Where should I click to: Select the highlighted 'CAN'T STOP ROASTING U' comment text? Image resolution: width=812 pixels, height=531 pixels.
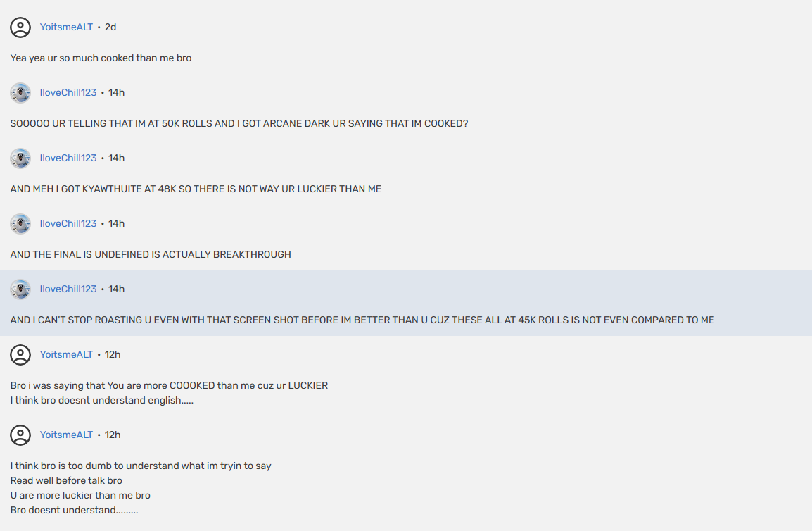tap(362, 320)
